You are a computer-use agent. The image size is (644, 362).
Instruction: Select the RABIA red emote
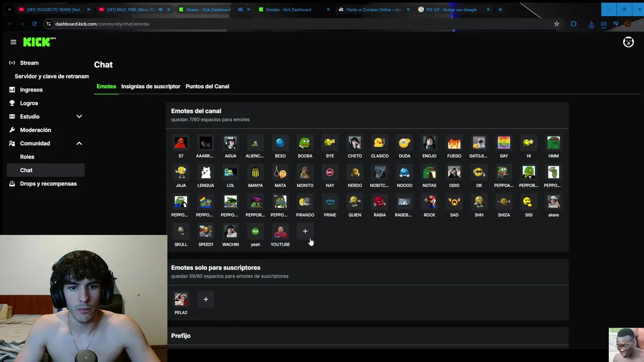click(379, 202)
